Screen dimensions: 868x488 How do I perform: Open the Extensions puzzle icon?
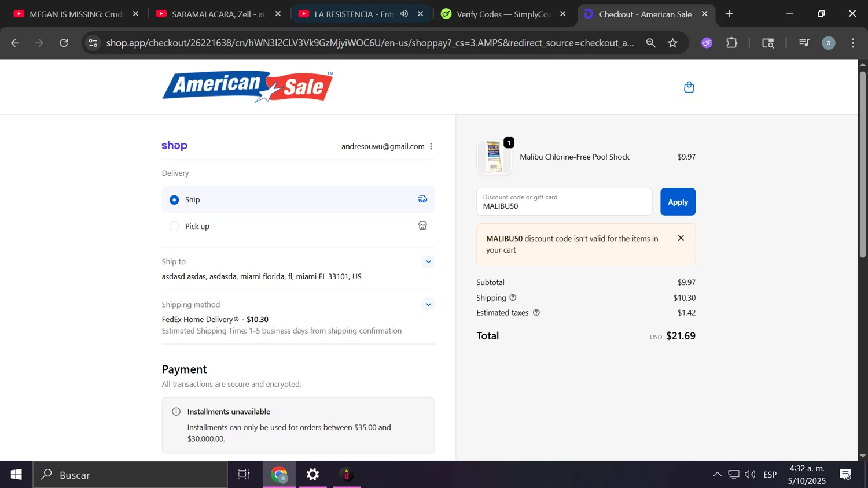(x=732, y=43)
